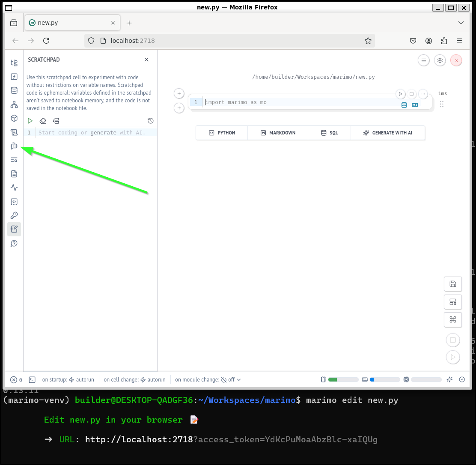
Task: Click Generate with AI button
Action: pyautogui.click(x=388, y=133)
